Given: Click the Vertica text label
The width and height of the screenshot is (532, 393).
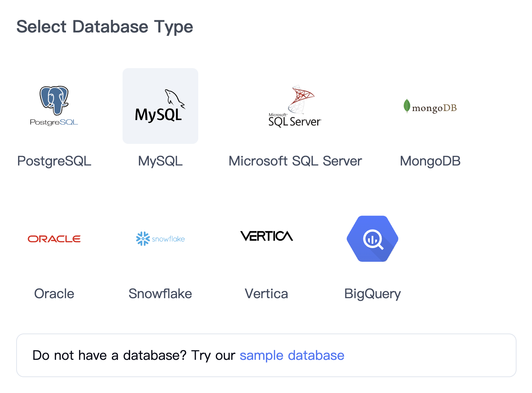Looking at the screenshot, I should 266,294.
